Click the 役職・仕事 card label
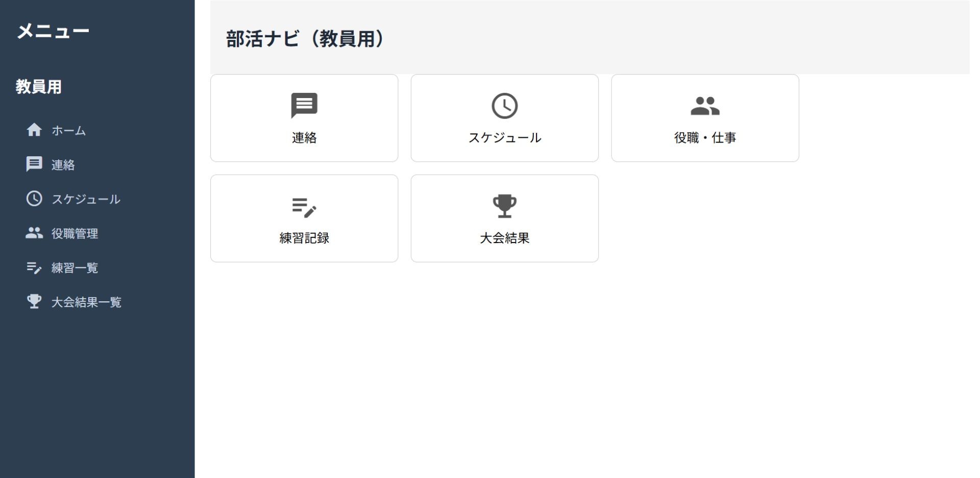 click(705, 138)
